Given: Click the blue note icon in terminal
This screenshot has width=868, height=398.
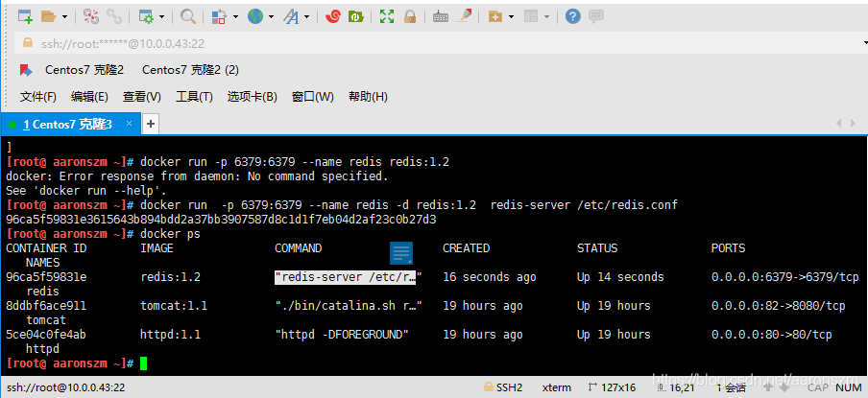Looking at the screenshot, I should tap(401, 253).
